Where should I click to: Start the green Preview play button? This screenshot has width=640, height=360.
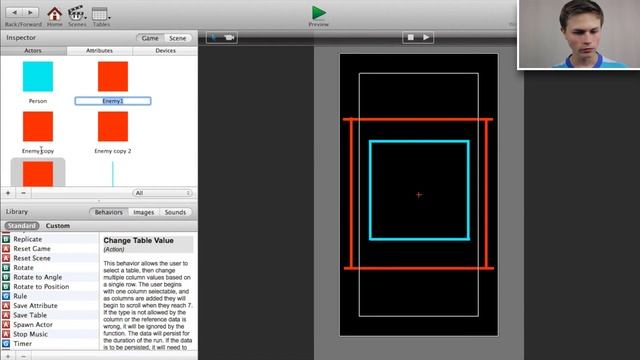tap(318, 13)
